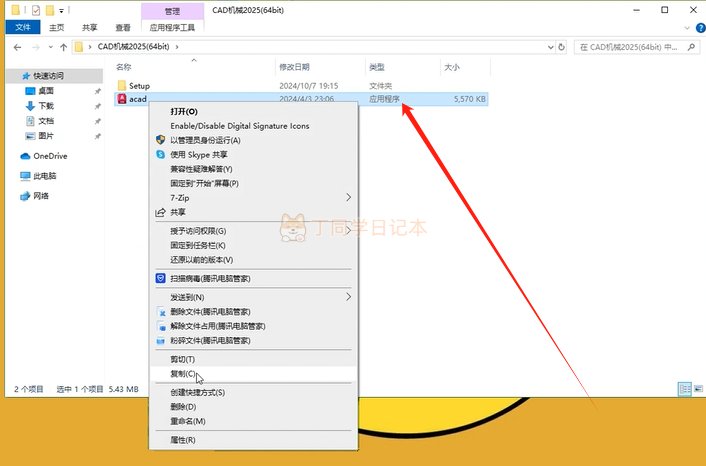706x466 pixels.
Task: Open Downloads (下载) in navigation pane
Action: tap(45, 106)
